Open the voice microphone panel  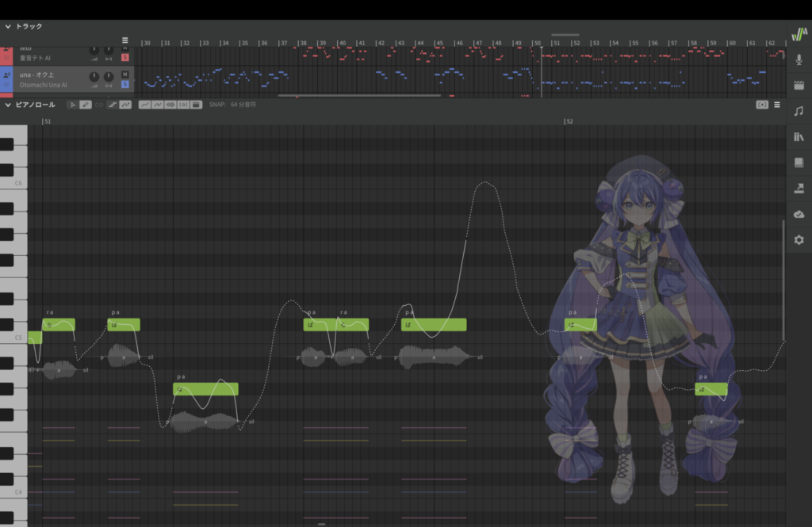pos(799,60)
